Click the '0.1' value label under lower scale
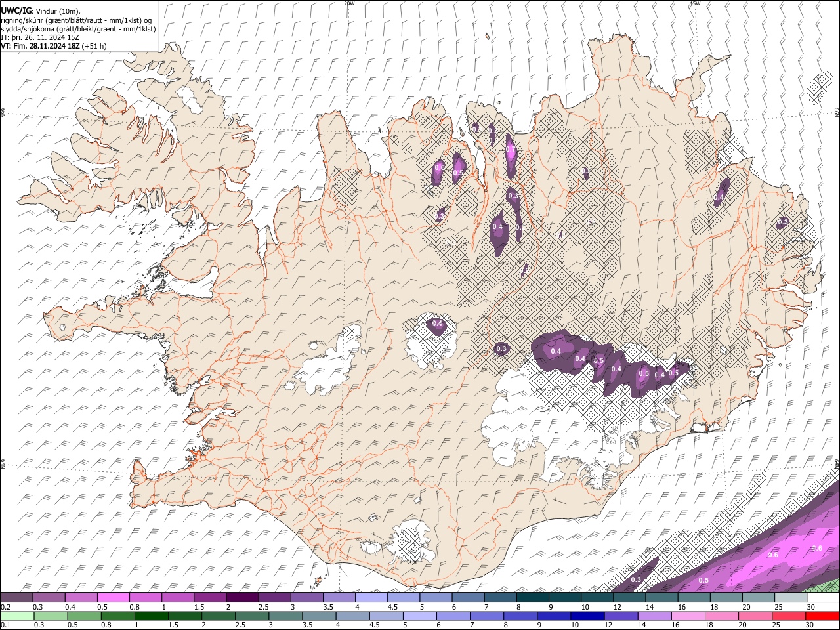840x630 pixels. click(x=6, y=625)
